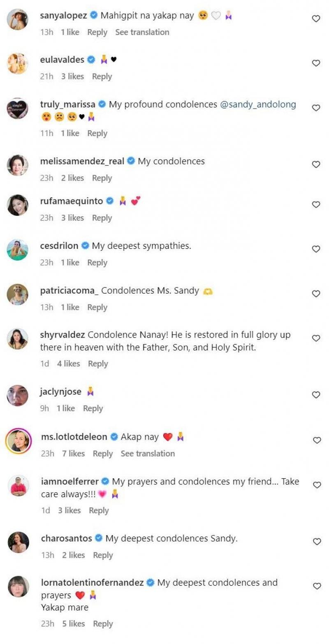The width and height of the screenshot is (329, 644).
Task: Tap the heart on eulavaldes's comment
Action: 316,63
